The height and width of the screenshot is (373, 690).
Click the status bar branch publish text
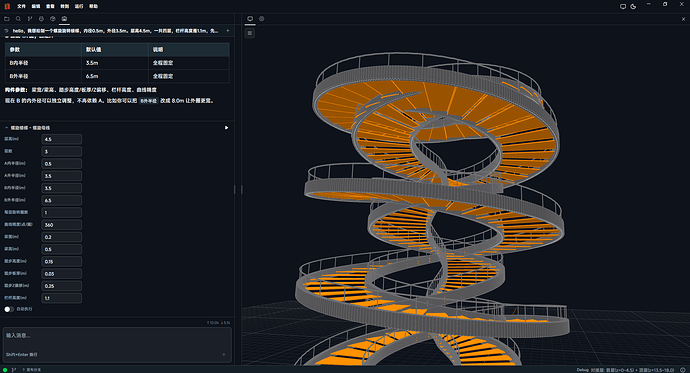pos(33,370)
